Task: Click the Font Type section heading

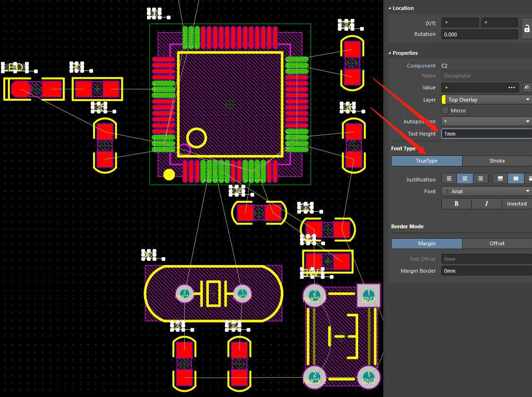Action: (x=403, y=148)
